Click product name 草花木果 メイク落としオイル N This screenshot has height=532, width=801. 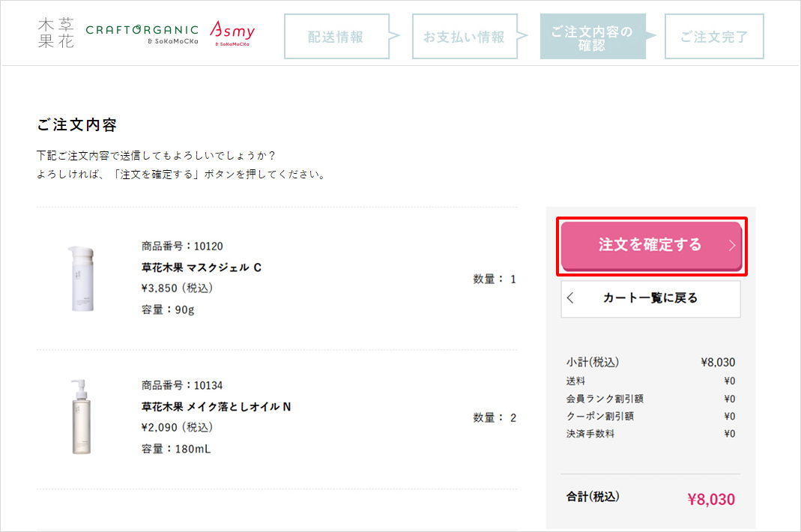point(216,407)
